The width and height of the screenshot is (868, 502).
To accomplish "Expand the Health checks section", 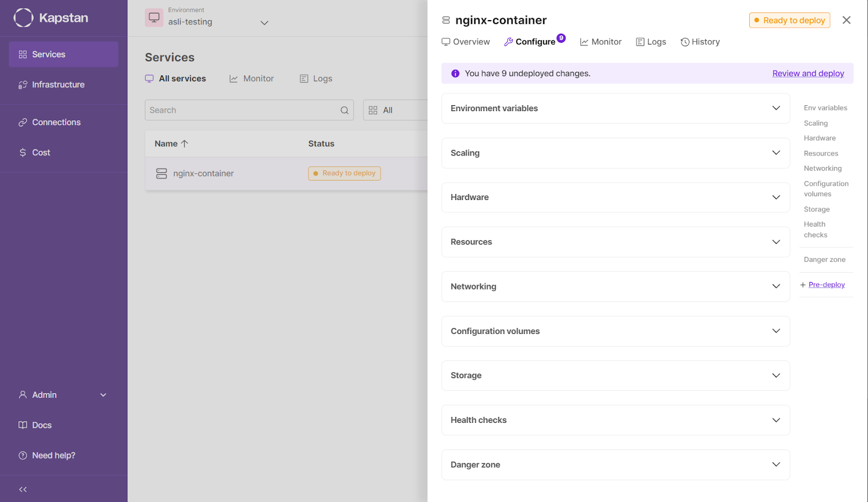I will point(616,420).
